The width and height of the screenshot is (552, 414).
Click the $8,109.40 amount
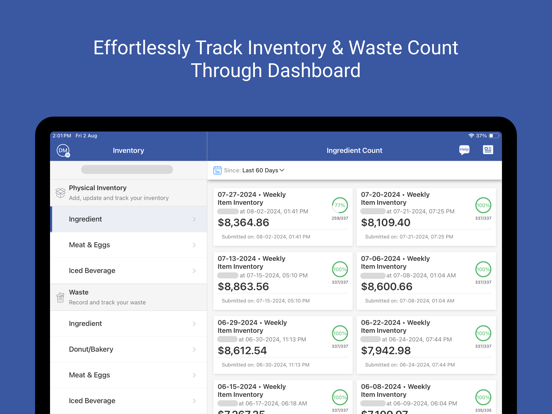(386, 222)
